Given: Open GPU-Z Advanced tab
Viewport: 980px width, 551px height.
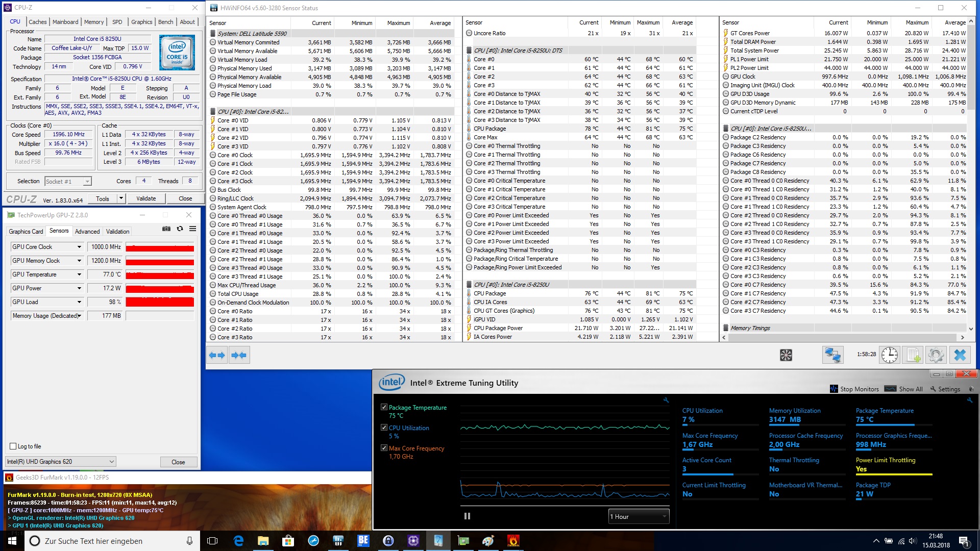Looking at the screenshot, I should tap(87, 232).
